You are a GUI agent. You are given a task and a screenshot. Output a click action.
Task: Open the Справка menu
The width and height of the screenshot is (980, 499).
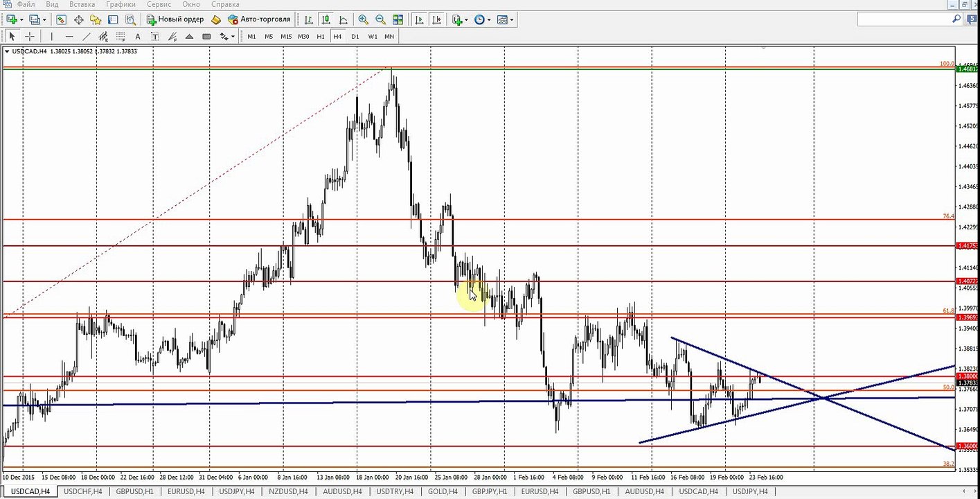(225, 4)
